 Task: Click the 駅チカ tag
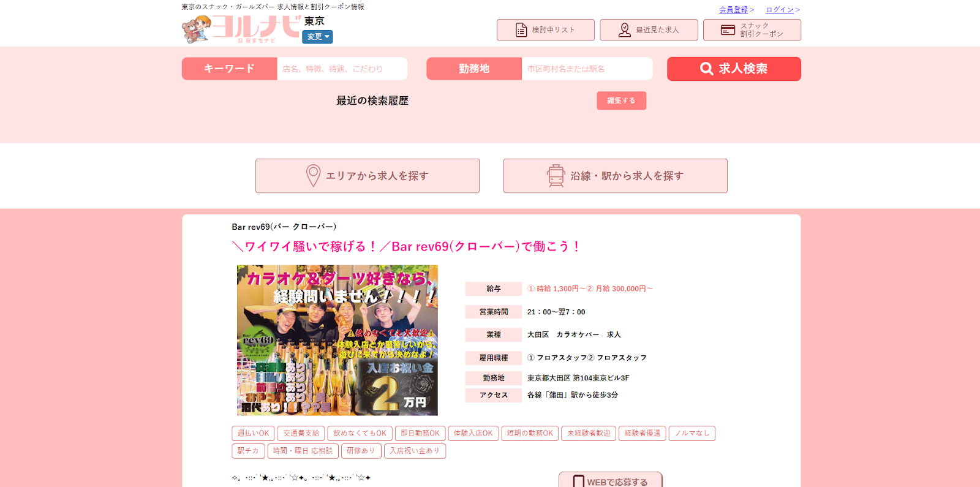pyautogui.click(x=248, y=451)
